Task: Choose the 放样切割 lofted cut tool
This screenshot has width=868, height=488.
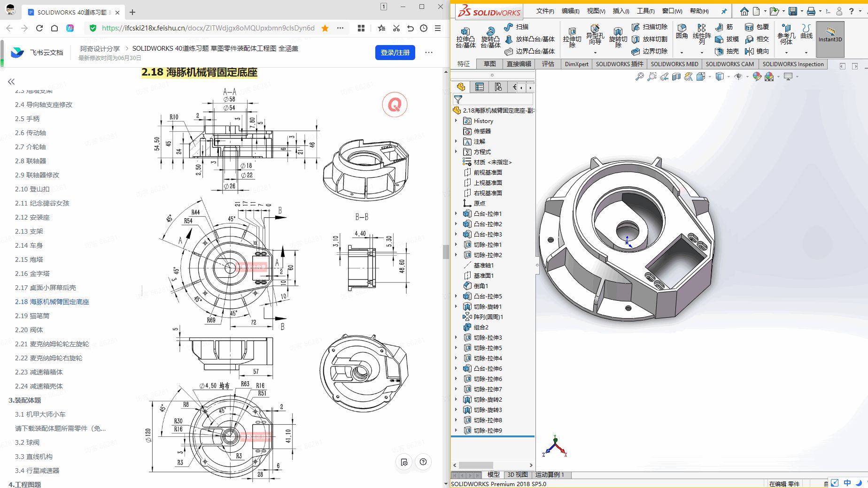Action: click(x=650, y=39)
